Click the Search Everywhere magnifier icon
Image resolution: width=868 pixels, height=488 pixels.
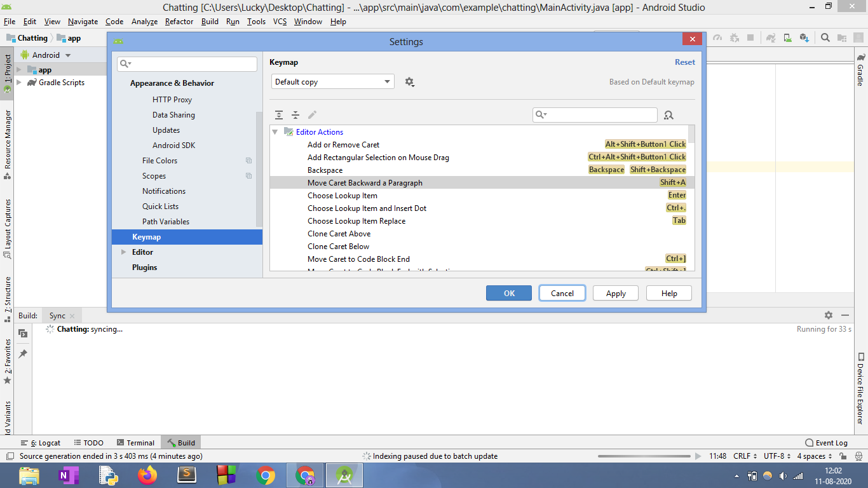pos(825,38)
